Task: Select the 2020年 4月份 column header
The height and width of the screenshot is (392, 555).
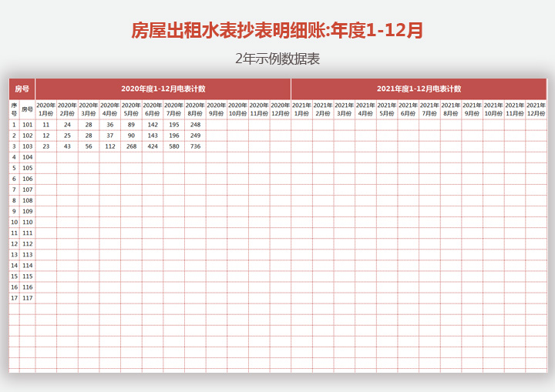Action: tap(110, 109)
